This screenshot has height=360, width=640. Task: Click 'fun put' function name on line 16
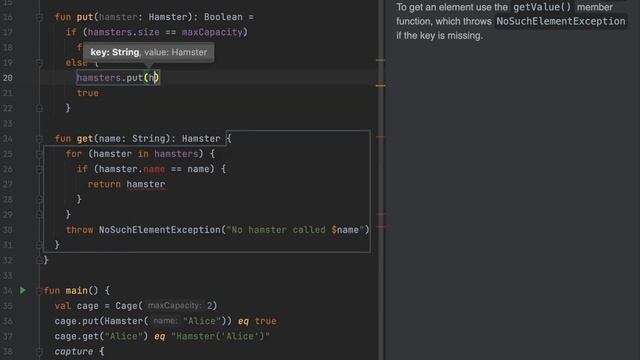(x=85, y=17)
